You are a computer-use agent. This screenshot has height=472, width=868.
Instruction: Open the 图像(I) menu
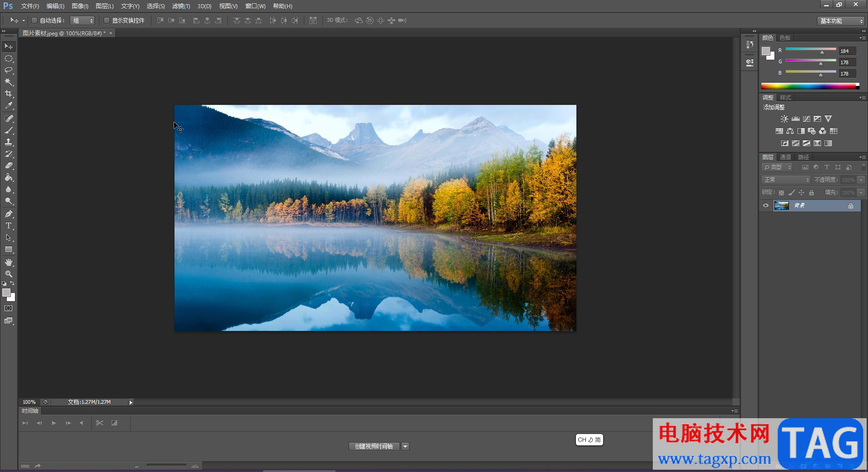pos(80,6)
